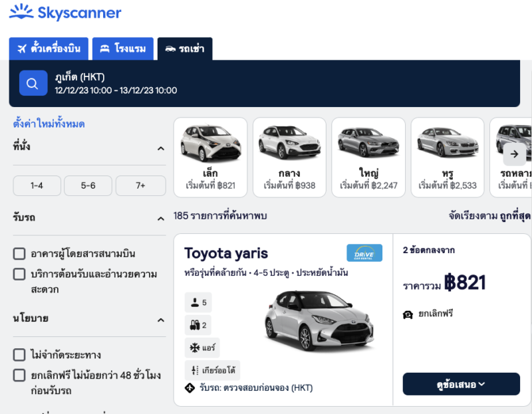Select the กลาง medium car category card
This screenshot has width=532, height=414.
[289, 157]
